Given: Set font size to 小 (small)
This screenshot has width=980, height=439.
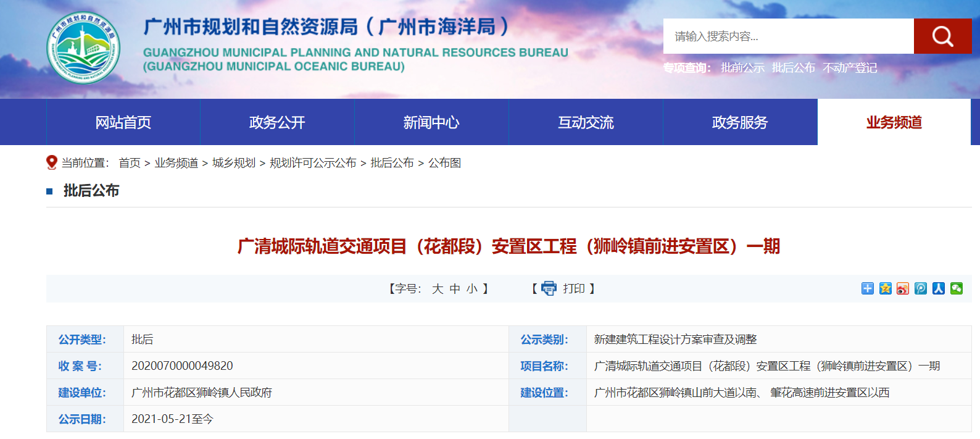Looking at the screenshot, I should [472, 289].
